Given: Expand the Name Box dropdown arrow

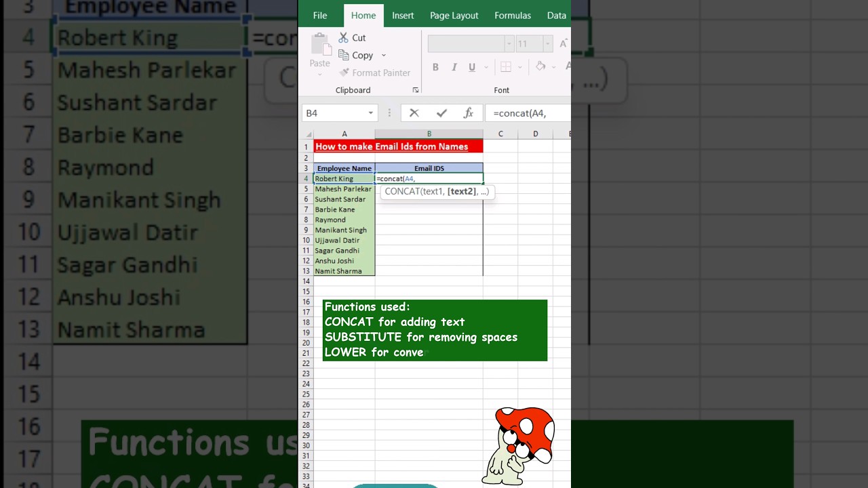Looking at the screenshot, I should click(x=371, y=113).
